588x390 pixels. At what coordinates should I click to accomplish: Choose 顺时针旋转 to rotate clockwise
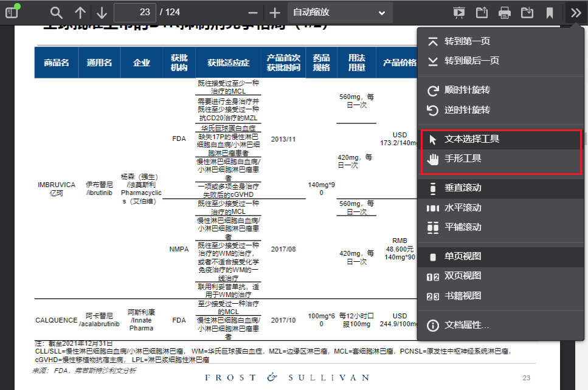pyautogui.click(x=500, y=90)
